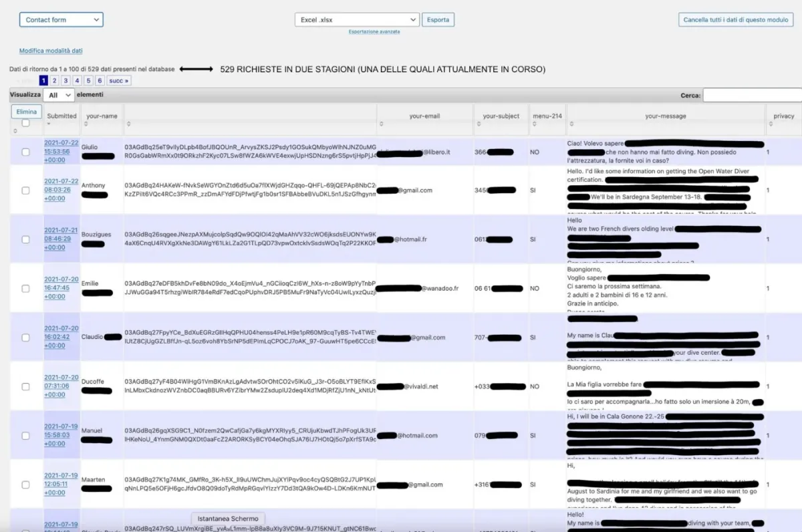This screenshot has height=532, width=802.
Task: Sort by the Submitted column
Action: [x=62, y=116]
